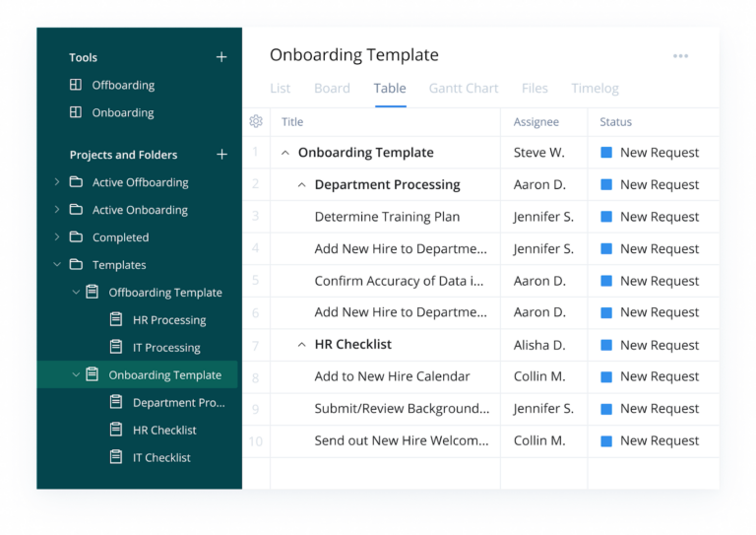Viewport: 756px width, 535px height.
Task: Click the Offboarding tool board icon
Action: coord(76,85)
